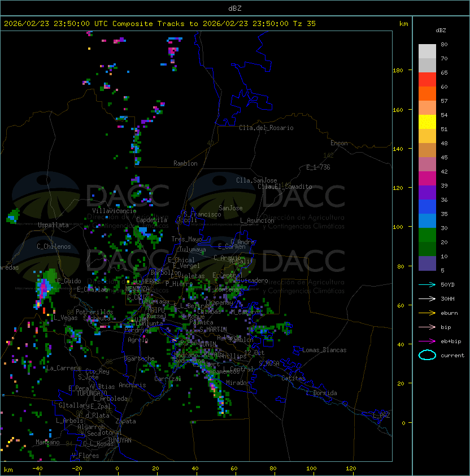
Task: Click the 'dBZ' title at window top
Action: point(235,8)
